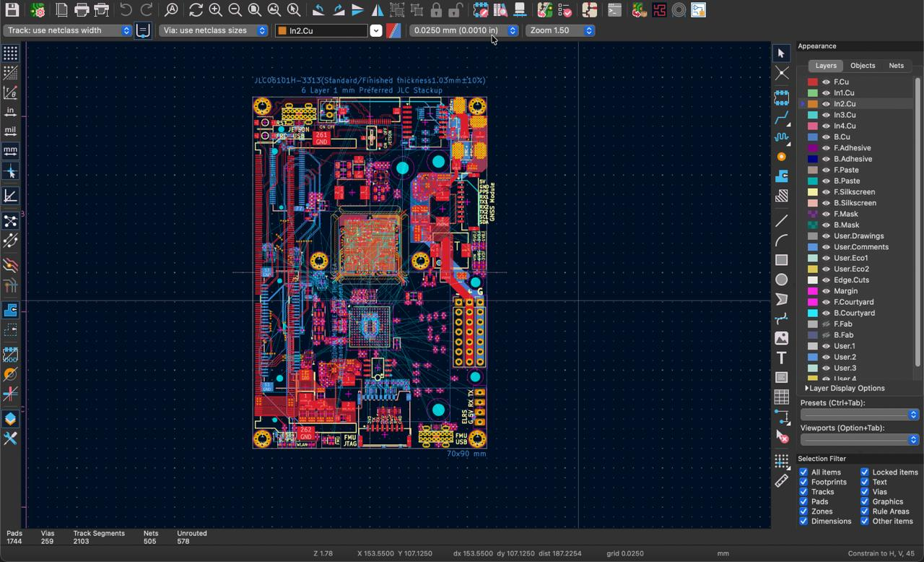
Task: Open the Presets selector box
Action: tap(859, 415)
